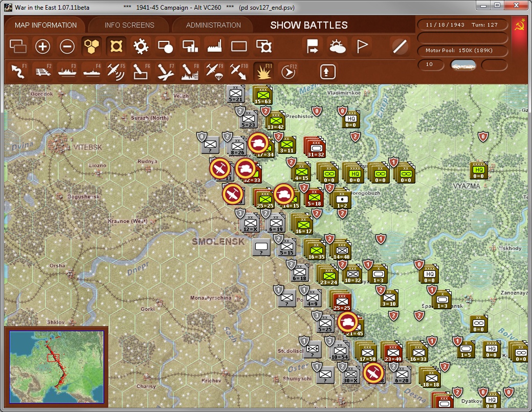Select the F1 move mode
The width and height of the screenshot is (532, 412).
18,71
